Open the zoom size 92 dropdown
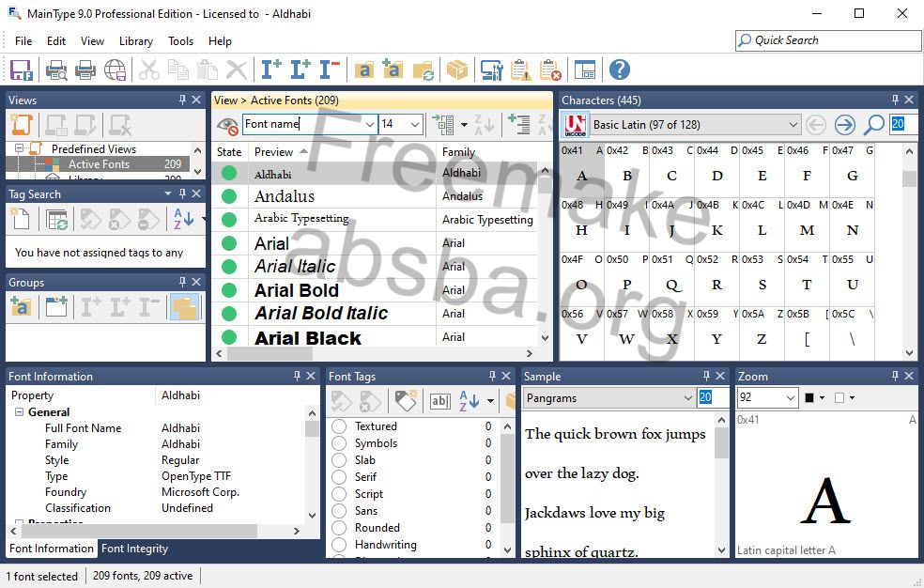The image size is (924, 588). (x=791, y=398)
